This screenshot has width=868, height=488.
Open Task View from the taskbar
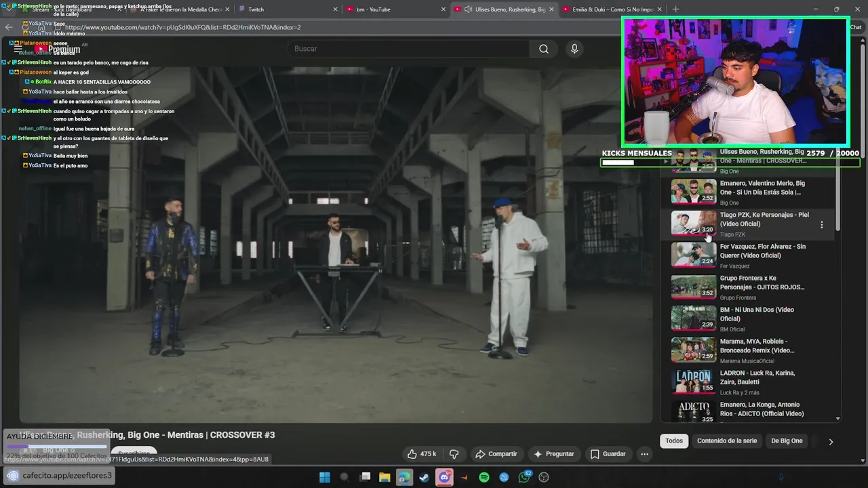click(x=365, y=477)
